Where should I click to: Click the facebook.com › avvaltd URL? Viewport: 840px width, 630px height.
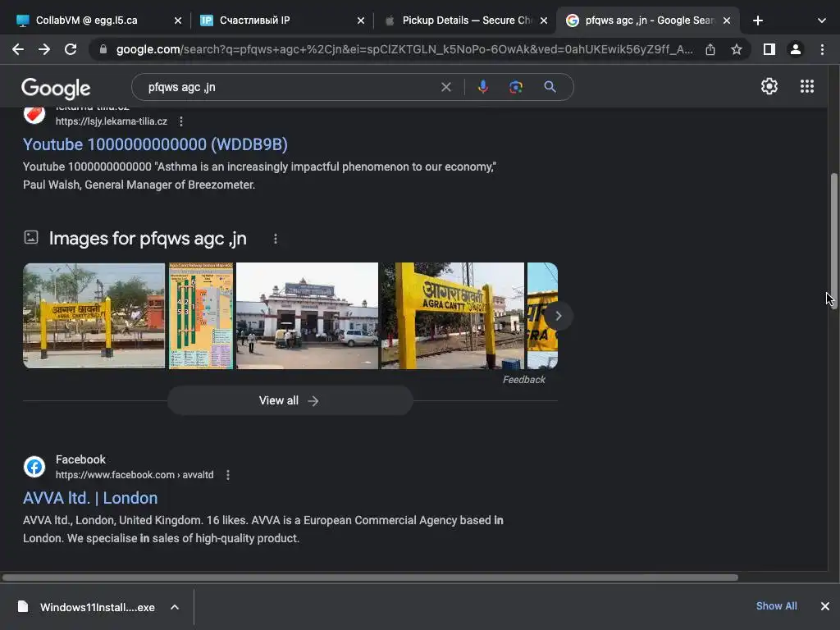pos(135,475)
